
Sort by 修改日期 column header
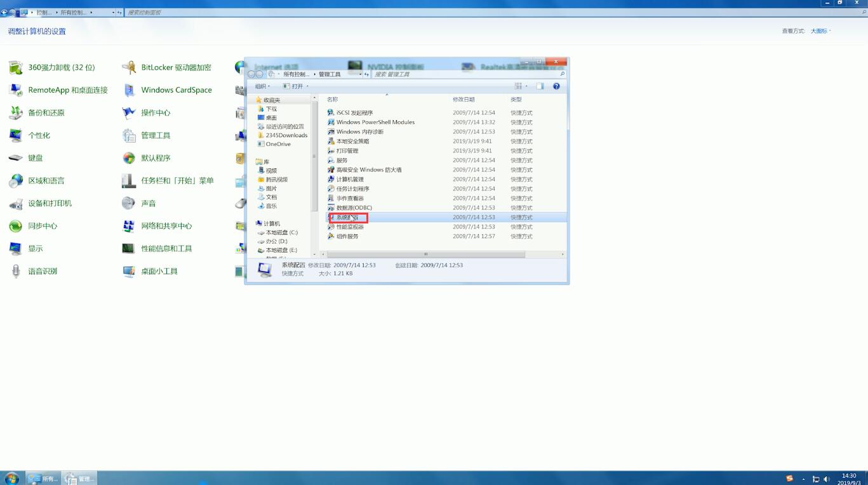click(464, 100)
